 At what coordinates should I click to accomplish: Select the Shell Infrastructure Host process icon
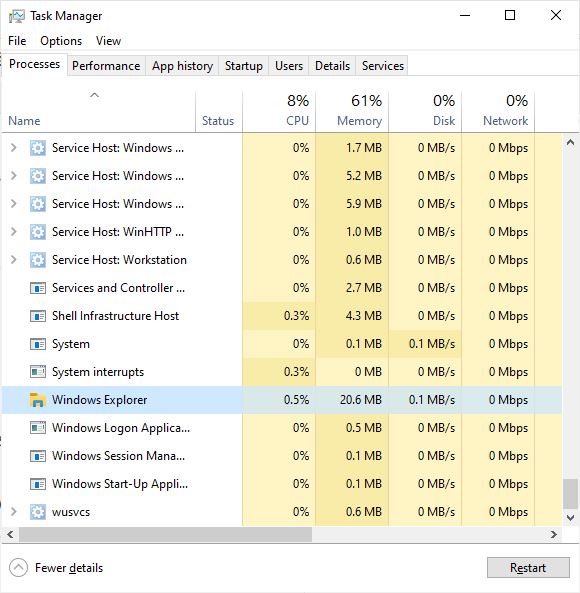37,316
